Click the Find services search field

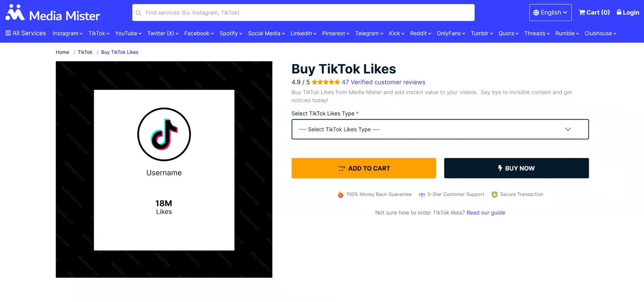coord(303,12)
